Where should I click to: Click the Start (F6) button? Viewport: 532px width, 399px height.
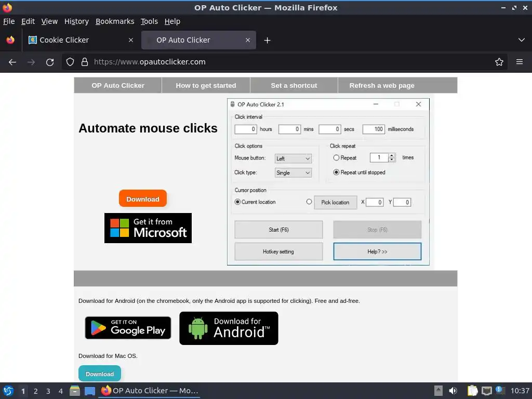[278, 230]
